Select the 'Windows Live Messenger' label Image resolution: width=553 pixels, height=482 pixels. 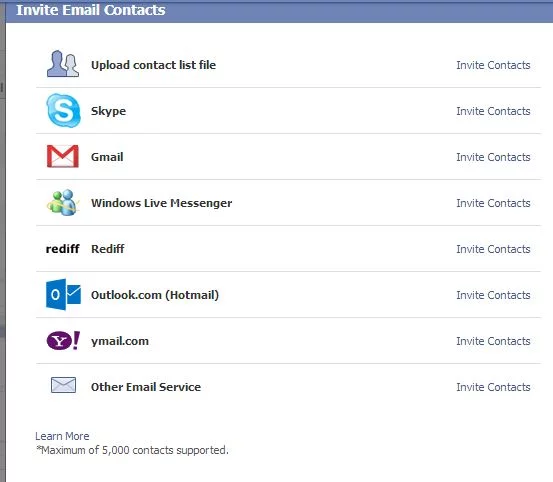pyautogui.click(x=162, y=203)
